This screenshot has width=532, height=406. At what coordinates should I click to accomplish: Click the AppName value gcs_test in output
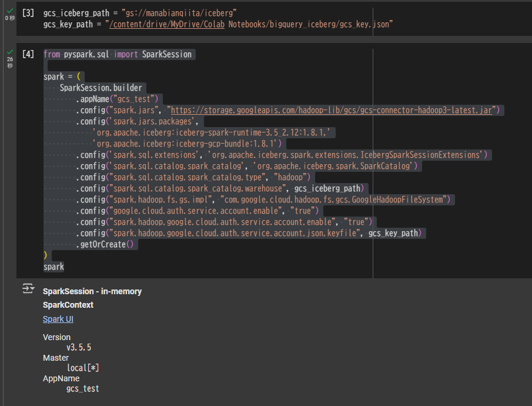coord(83,389)
